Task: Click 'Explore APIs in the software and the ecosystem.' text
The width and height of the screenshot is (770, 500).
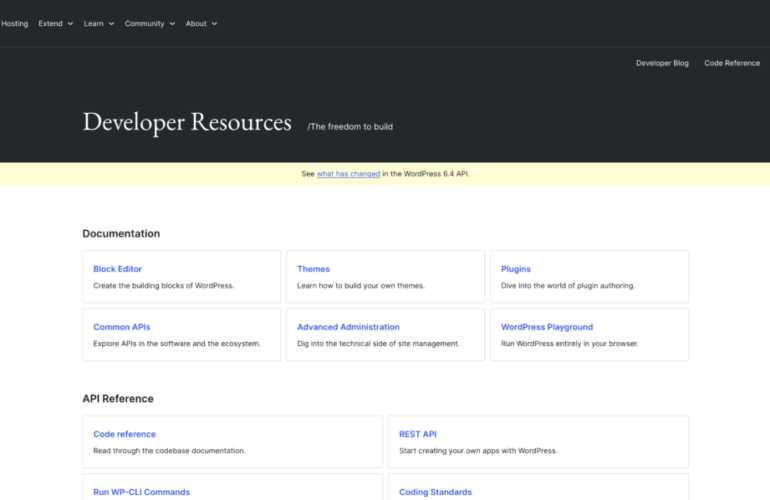Action: point(177,344)
